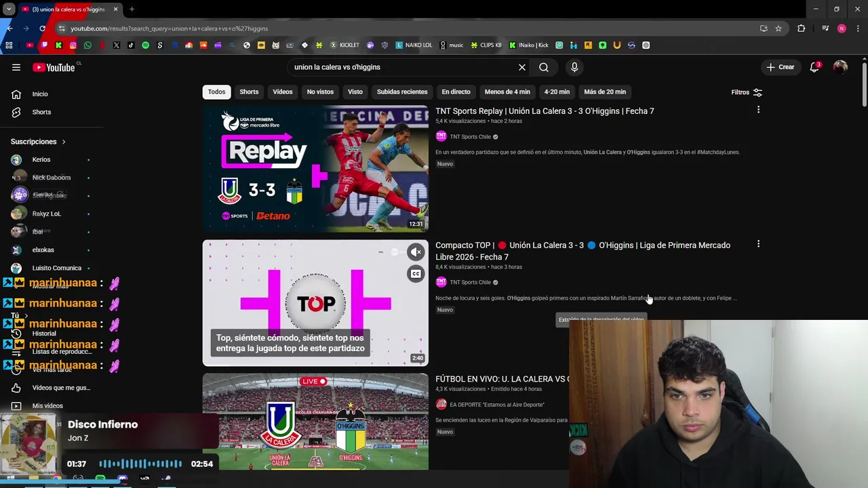This screenshot has height=488, width=868.
Task: Open the tab search dropdown arrow
Action: (x=9, y=9)
